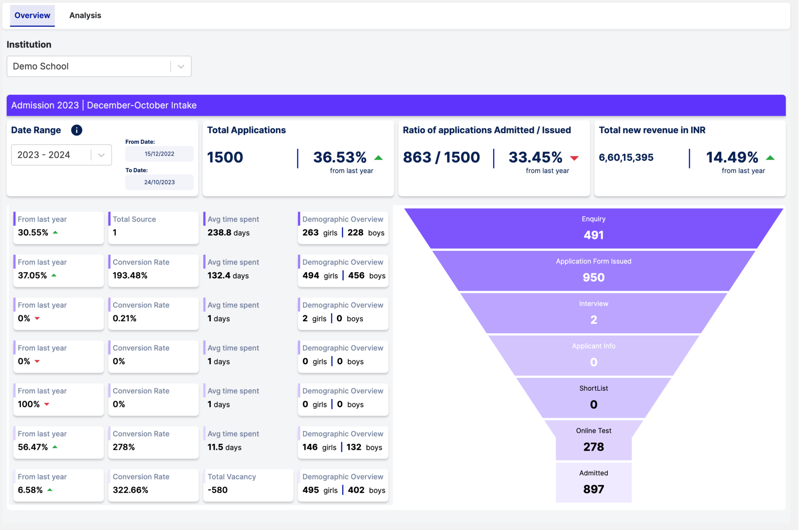Click the red arrow near 0.21% conversion row
Image resolution: width=812 pixels, height=530 pixels.
37,318
